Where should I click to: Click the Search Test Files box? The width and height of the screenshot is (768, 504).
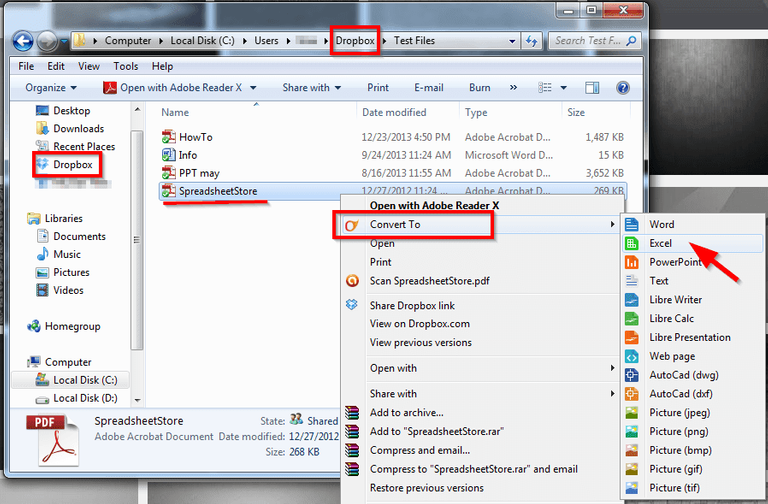(x=594, y=41)
